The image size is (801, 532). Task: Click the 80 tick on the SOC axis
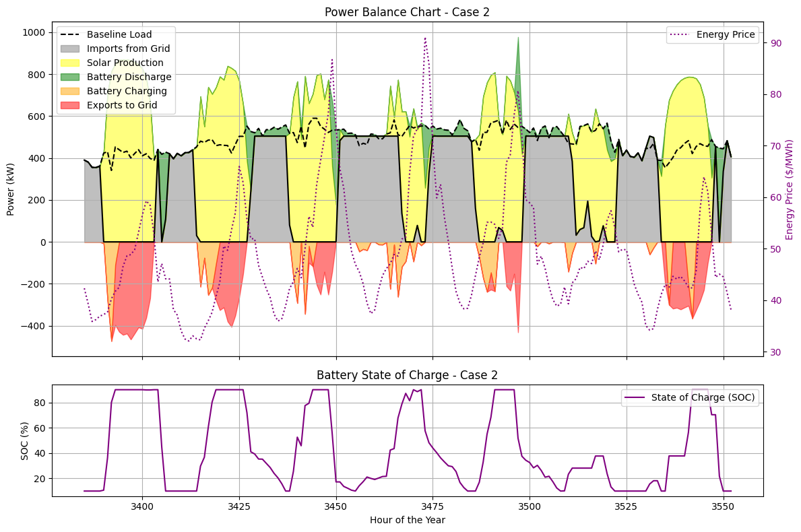click(39, 403)
